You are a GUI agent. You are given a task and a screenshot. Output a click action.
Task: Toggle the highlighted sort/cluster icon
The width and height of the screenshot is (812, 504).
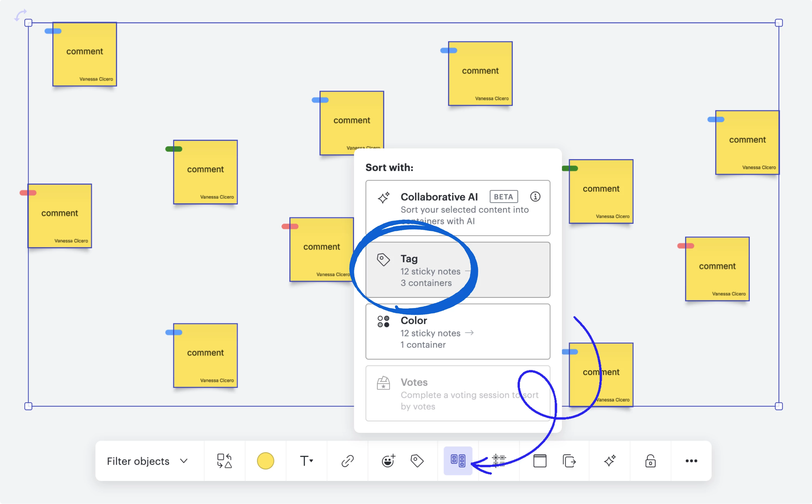pyautogui.click(x=458, y=461)
